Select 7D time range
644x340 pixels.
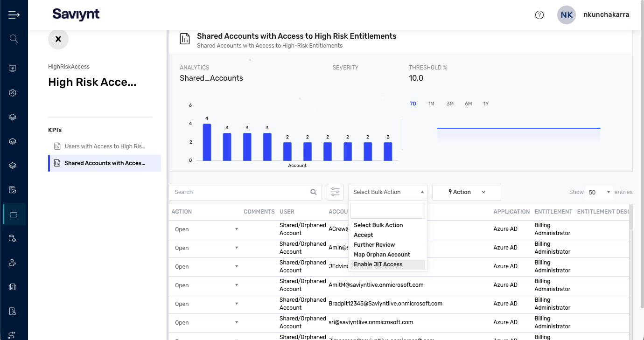[x=413, y=104]
